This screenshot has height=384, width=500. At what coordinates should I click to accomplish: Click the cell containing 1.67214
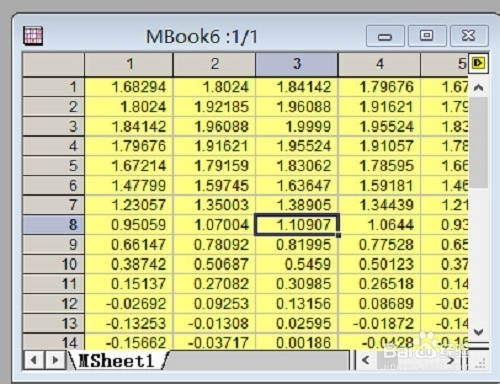[x=129, y=166]
